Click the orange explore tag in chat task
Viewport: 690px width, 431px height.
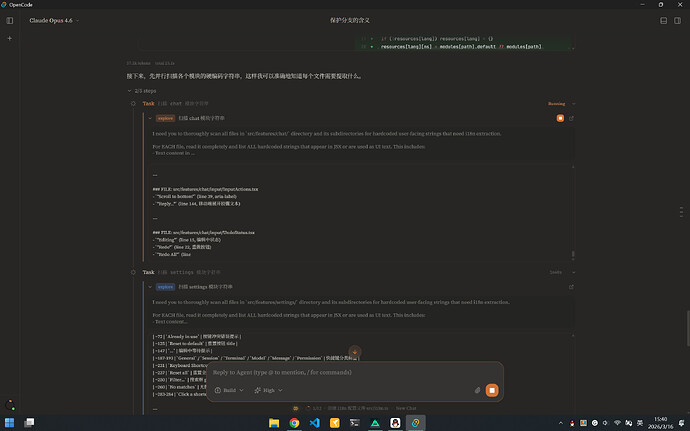pos(165,118)
